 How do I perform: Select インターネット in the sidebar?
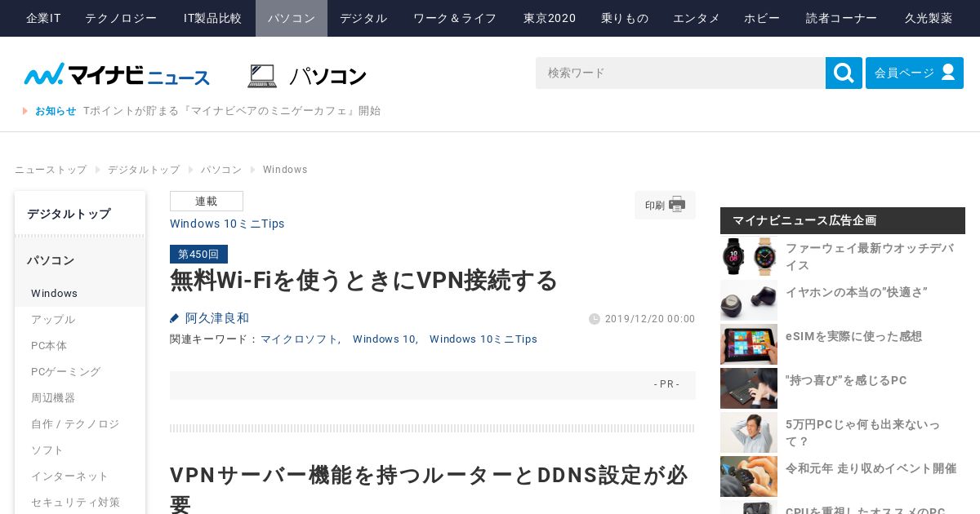click(x=80, y=476)
